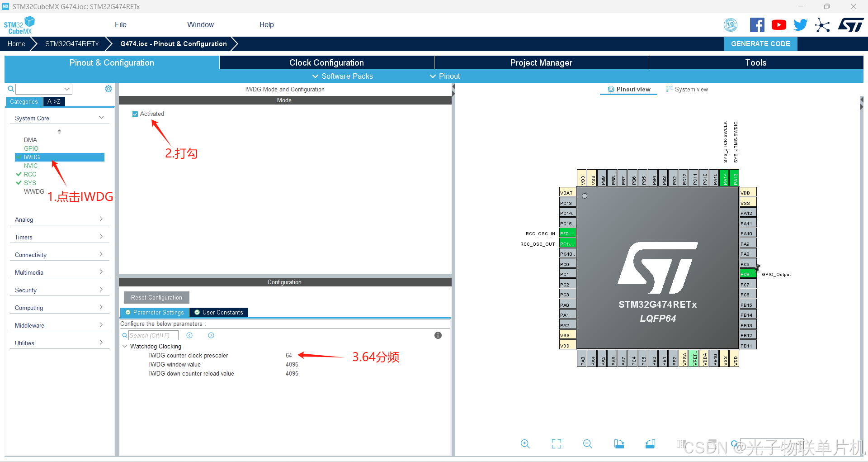Open the Help menu
Image resolution: width=868 pixels, height=462 pixels.
click(267, 25)
